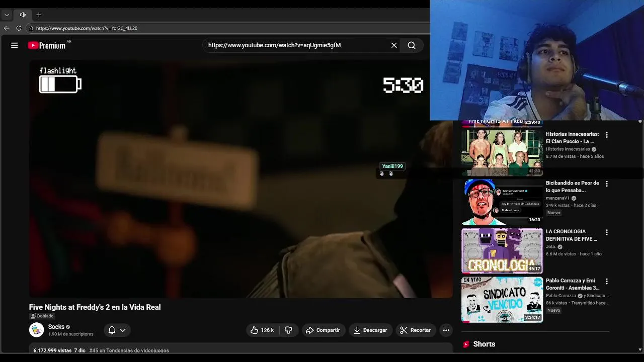Mute the tab audio speaker icon

pyautogui.click(x=23, y=15)
